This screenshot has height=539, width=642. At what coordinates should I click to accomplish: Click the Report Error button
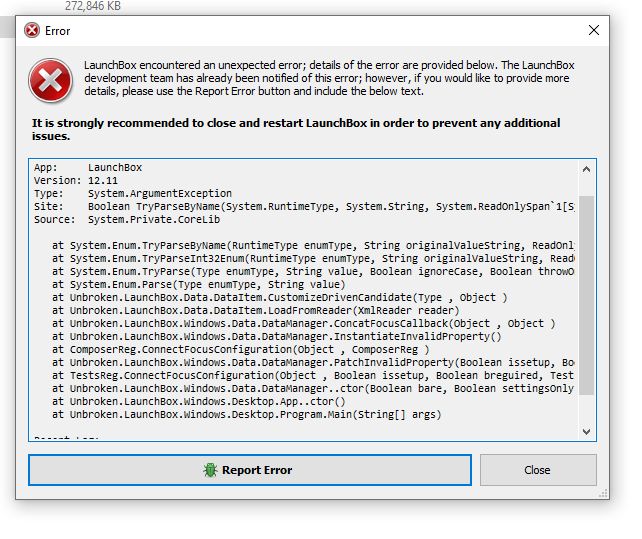click(250, 470)
